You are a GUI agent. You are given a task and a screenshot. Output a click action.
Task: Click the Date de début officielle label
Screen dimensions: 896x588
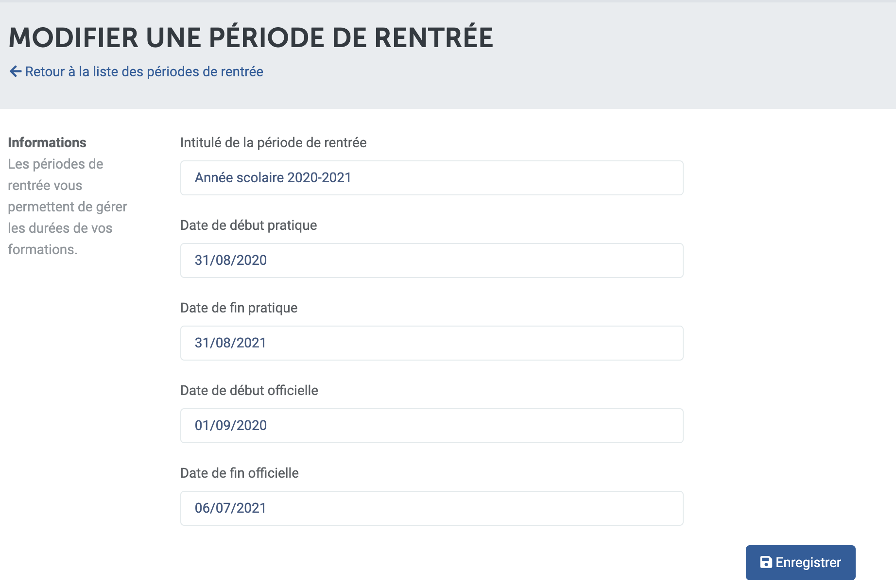249,390
